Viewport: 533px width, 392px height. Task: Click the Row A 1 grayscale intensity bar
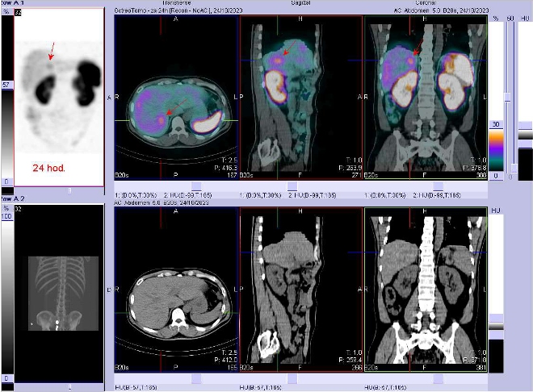tap(7, 134)
